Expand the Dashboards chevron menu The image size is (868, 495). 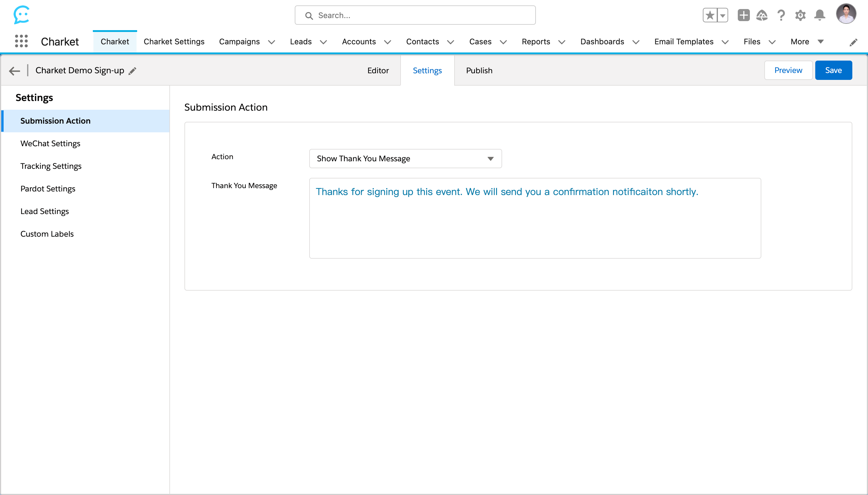[x=636, y=42]
